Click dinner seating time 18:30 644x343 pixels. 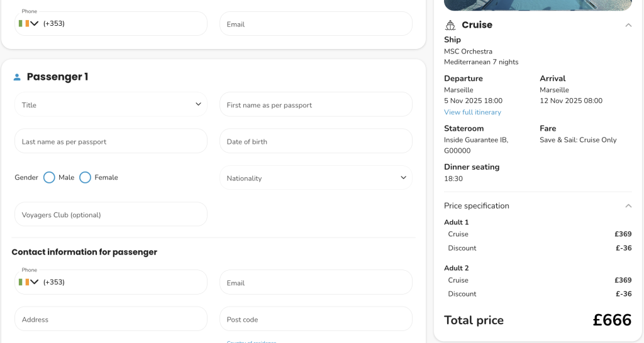pos(453,178)
